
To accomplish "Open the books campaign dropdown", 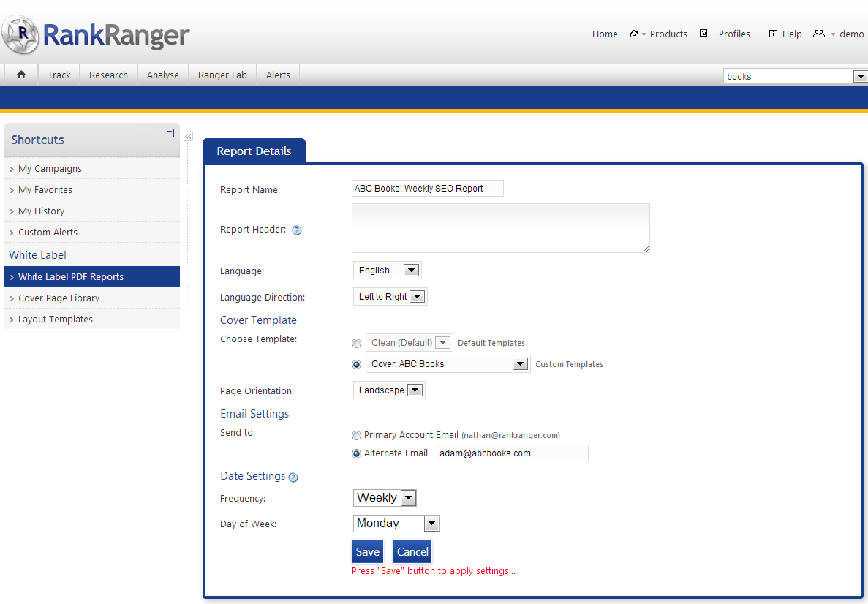I will (796, 76).
